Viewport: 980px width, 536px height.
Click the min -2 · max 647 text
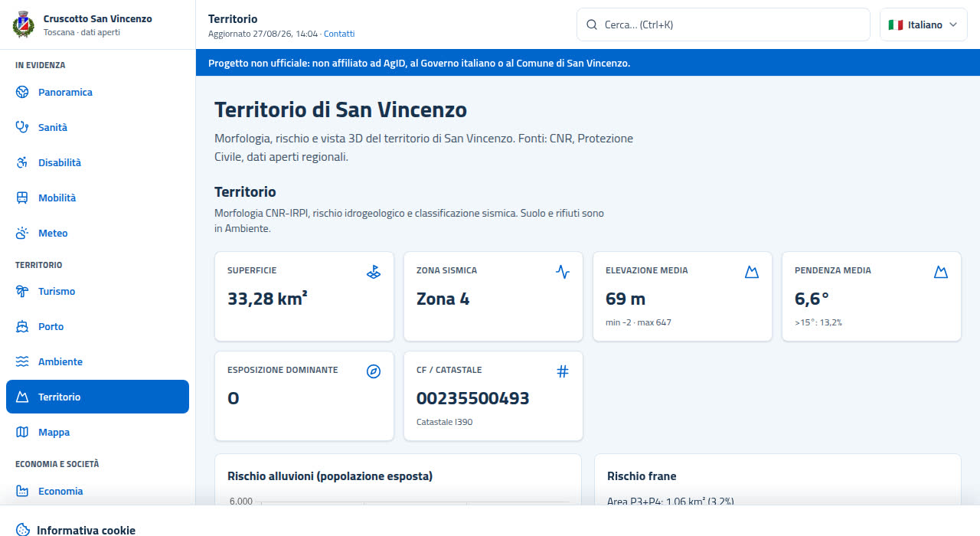point(638,322)
